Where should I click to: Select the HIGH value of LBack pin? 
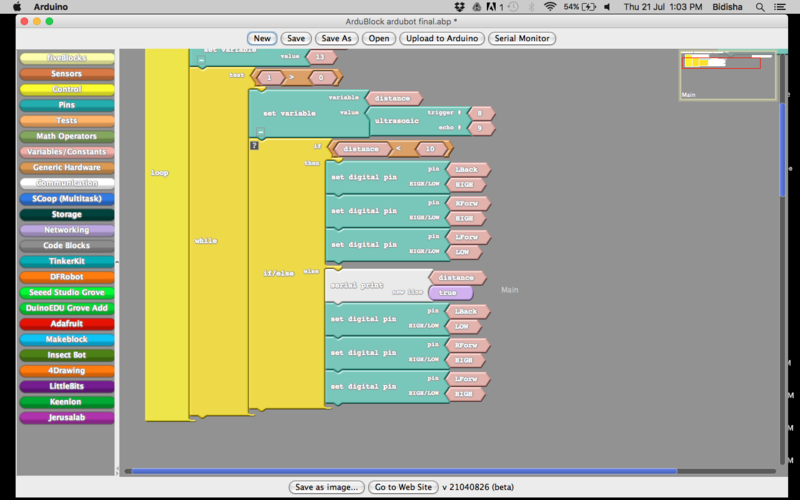[x=465, y=186]
